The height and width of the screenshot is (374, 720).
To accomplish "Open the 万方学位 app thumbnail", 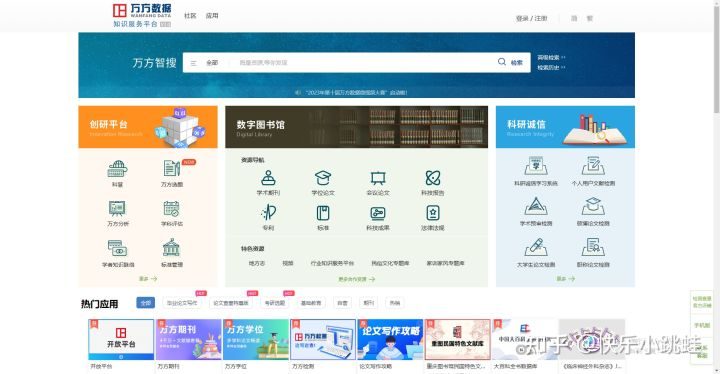I will 256,340.
